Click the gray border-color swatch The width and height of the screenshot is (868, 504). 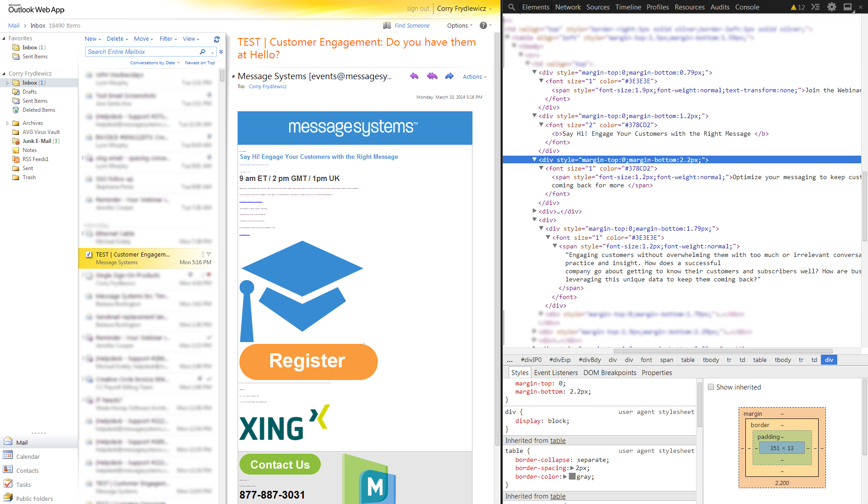click(572, 476)
